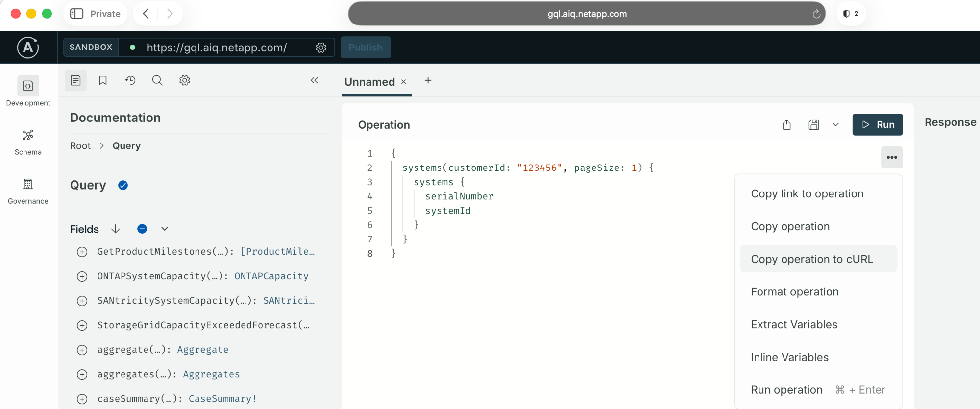Add ONTAPSystemCapacity field with plus icon
The width and height of the screenshot is (980, 409).
click(x=82, y=276)
